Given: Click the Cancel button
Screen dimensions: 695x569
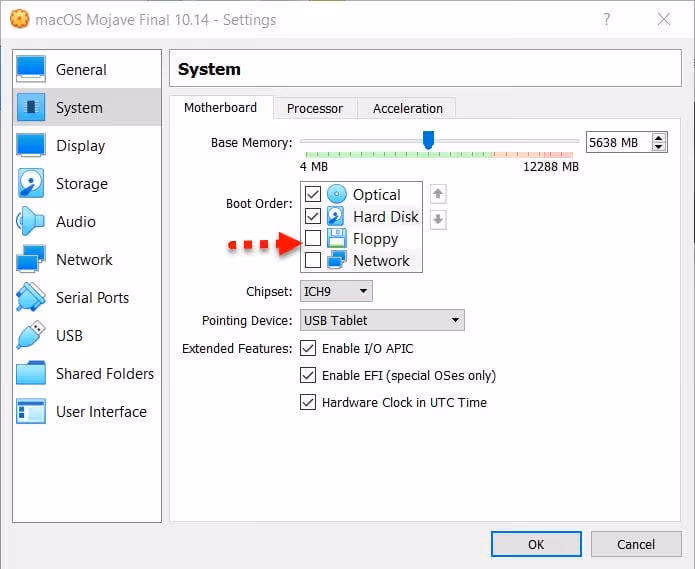Looking at the screenshot, I should [x=636, y=544].
